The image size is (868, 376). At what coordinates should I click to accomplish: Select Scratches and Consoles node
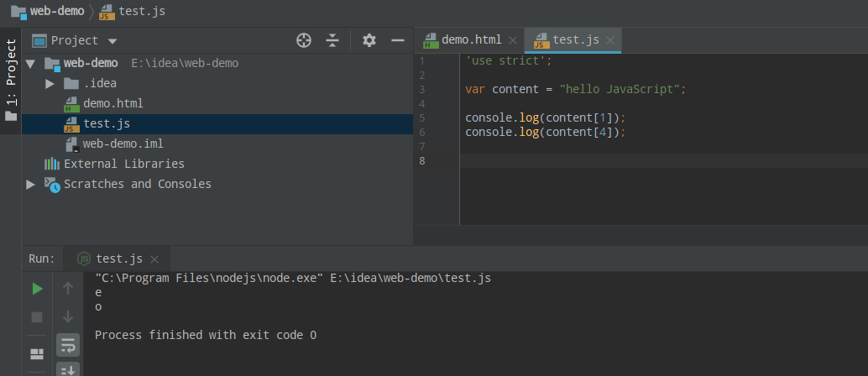tap(138, 184)
